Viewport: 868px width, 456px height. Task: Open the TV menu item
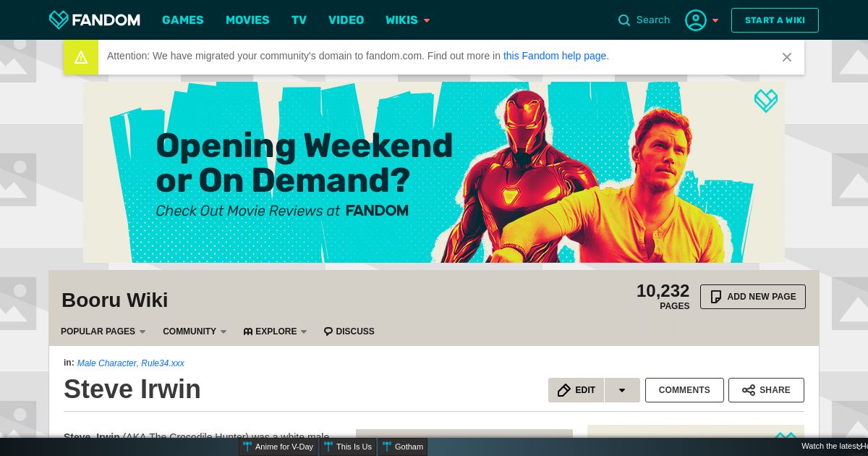[299, 20]
